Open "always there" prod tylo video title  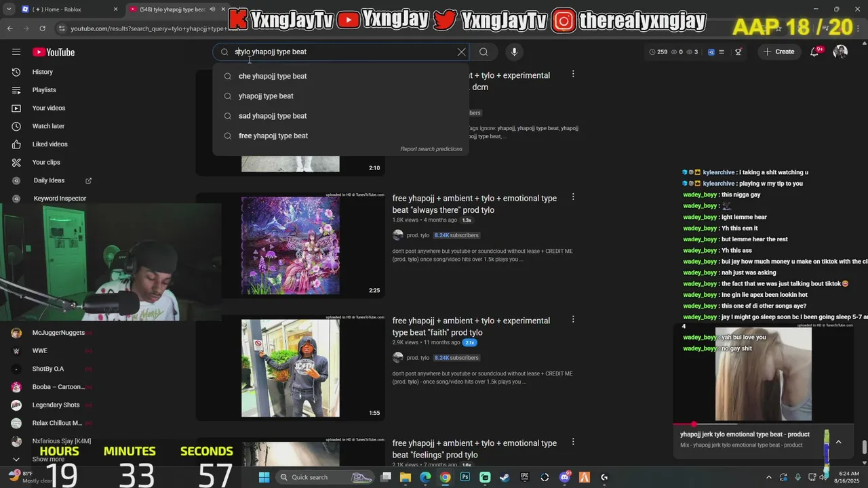click(475, 204)
